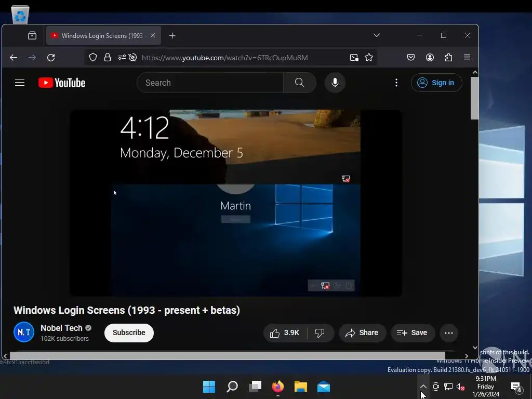Open the extensions puzzle icon
The height and width of the screenshot is (399, 532).
(448, 57)
